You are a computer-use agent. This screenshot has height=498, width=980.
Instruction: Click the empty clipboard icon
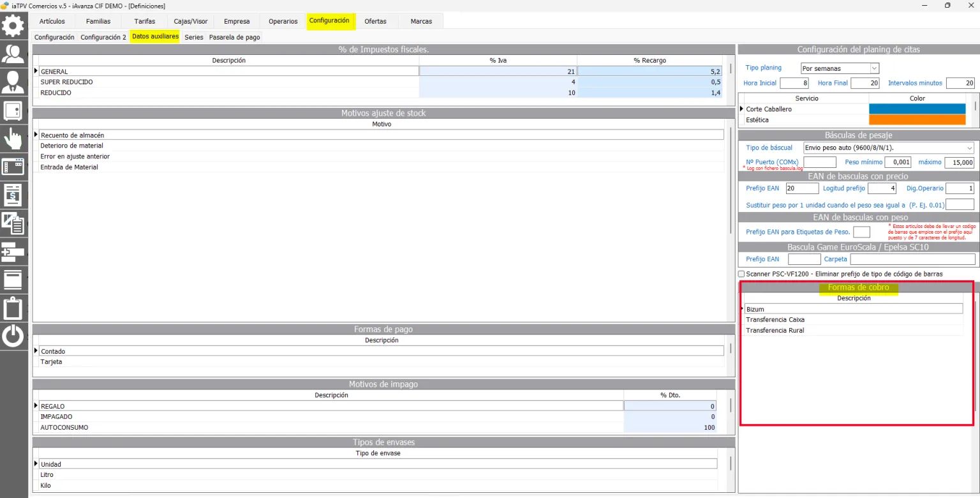[x=13, y=308]
